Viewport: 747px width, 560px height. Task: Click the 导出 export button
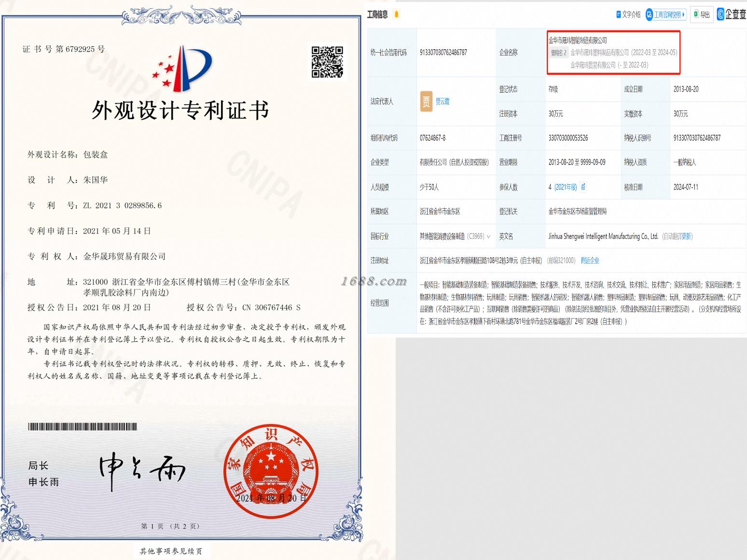pyautogui.click(x=702, y=14)
